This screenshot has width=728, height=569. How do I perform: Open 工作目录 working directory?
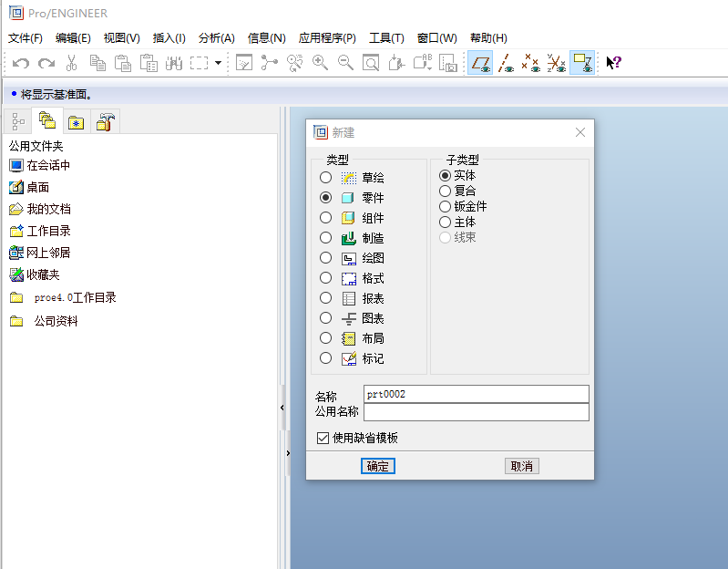pyautogui.click(x=40, y=231)
